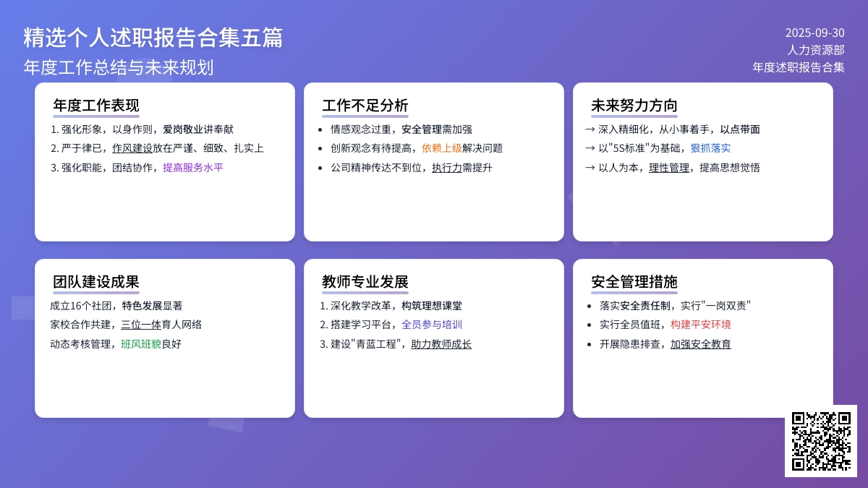Click the 安全管理措施 card heading
The image size is (868, 488).
point(634,282)
